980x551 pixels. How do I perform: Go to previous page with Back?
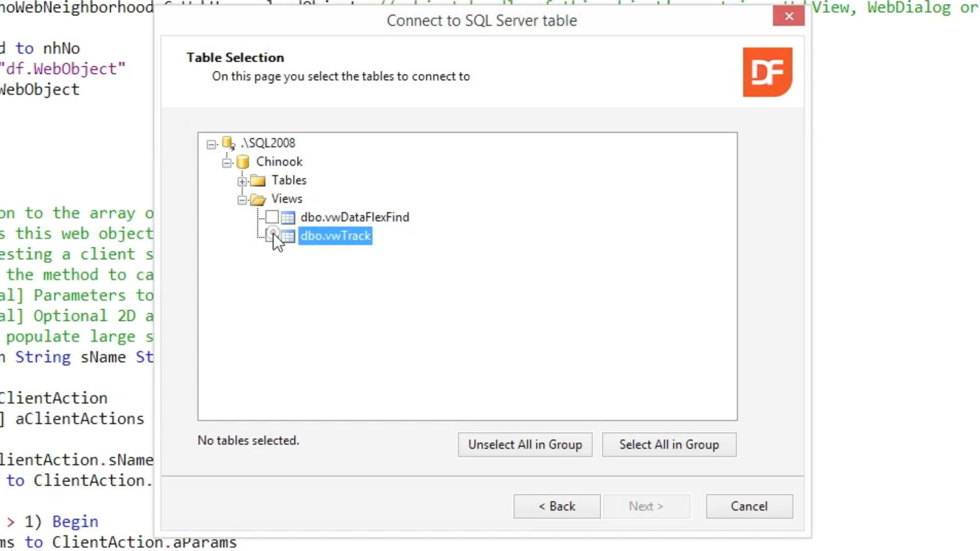[557, 506]
